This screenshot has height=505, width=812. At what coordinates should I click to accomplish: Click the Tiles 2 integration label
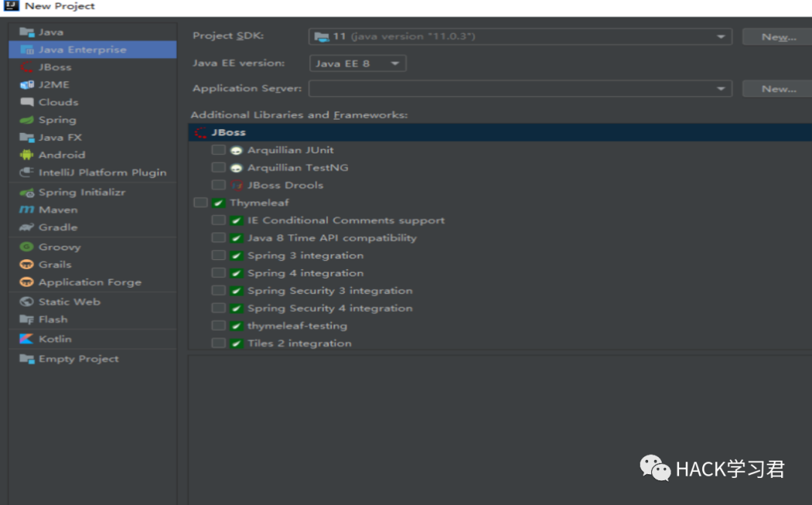[x=299, y=343]
